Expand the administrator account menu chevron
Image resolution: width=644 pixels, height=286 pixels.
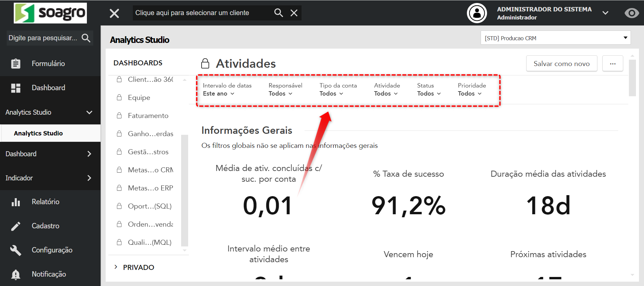coord(605,13)
